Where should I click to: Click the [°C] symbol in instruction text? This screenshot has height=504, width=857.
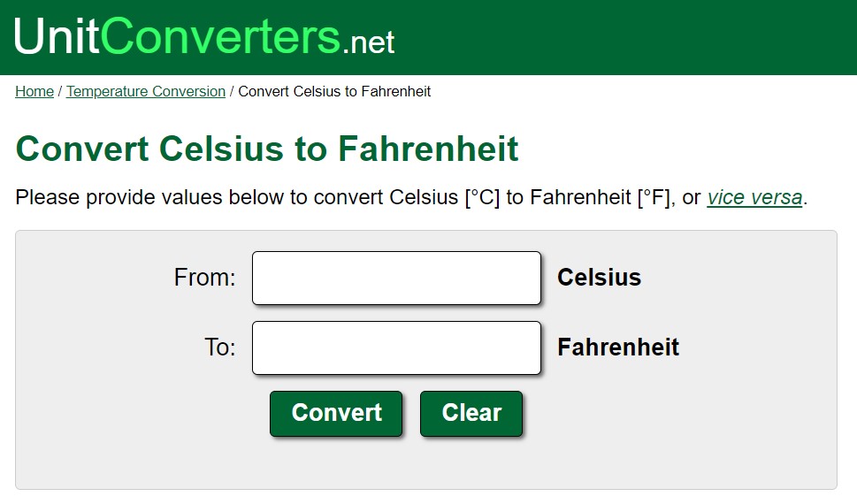click(482, 197)
